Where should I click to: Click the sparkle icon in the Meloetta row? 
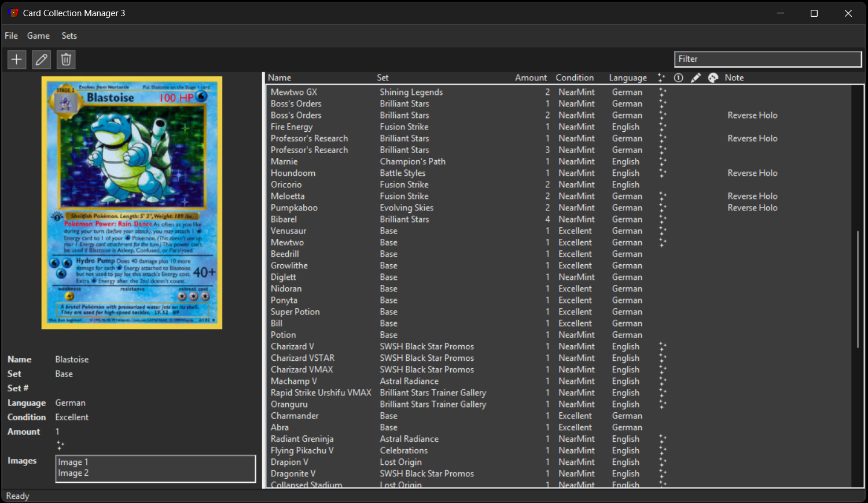tap(663, 196)
